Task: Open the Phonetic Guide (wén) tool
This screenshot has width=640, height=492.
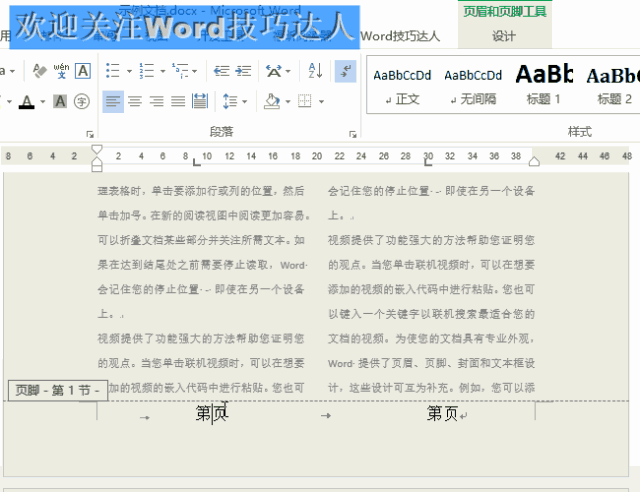Action: (x=61, y=71)
